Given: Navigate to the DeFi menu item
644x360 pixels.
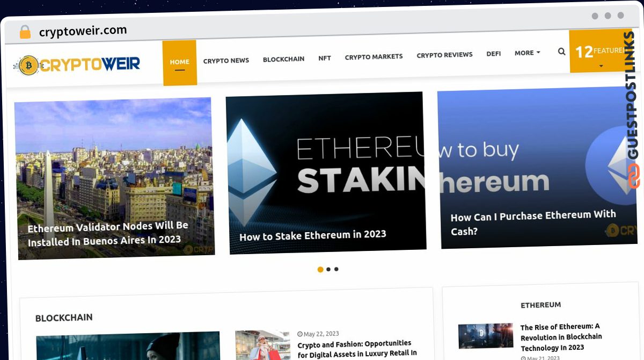Looking at the screenshot, I should click(494, 54).
